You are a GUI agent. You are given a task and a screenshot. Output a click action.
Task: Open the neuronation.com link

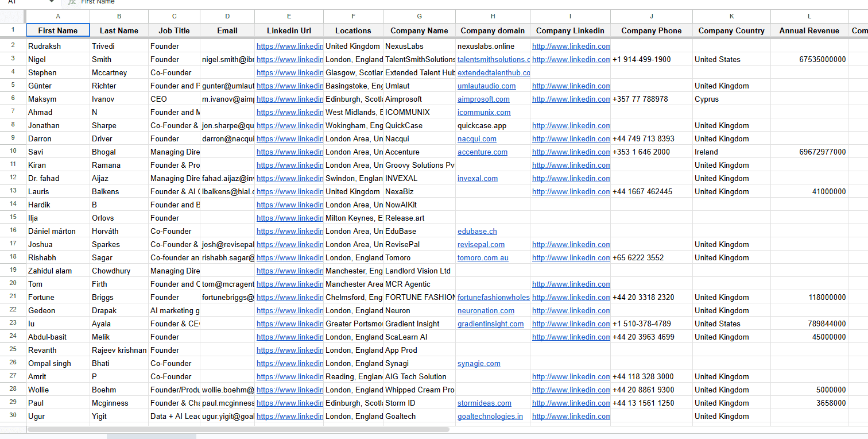(x=486, y=311)
